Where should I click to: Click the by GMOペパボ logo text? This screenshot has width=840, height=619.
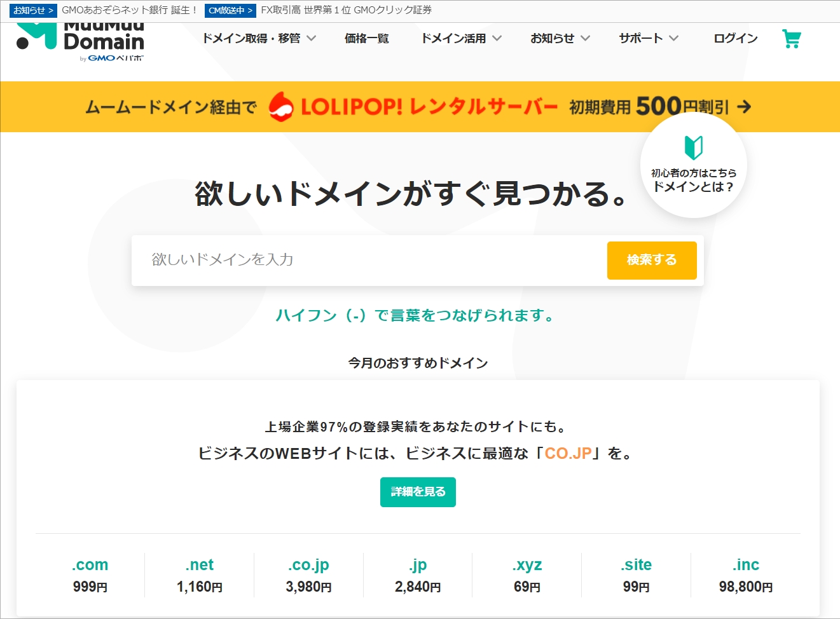pyautogui.click(x=112, y=58)
